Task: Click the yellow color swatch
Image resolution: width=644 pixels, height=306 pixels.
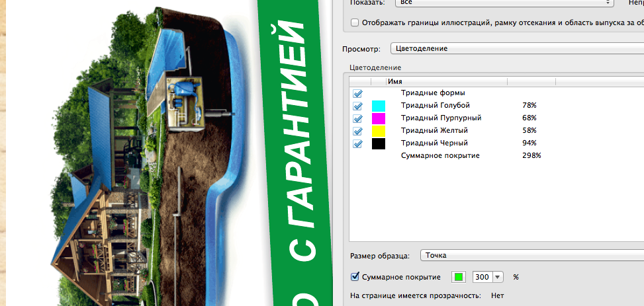Action: click(379, 132)
